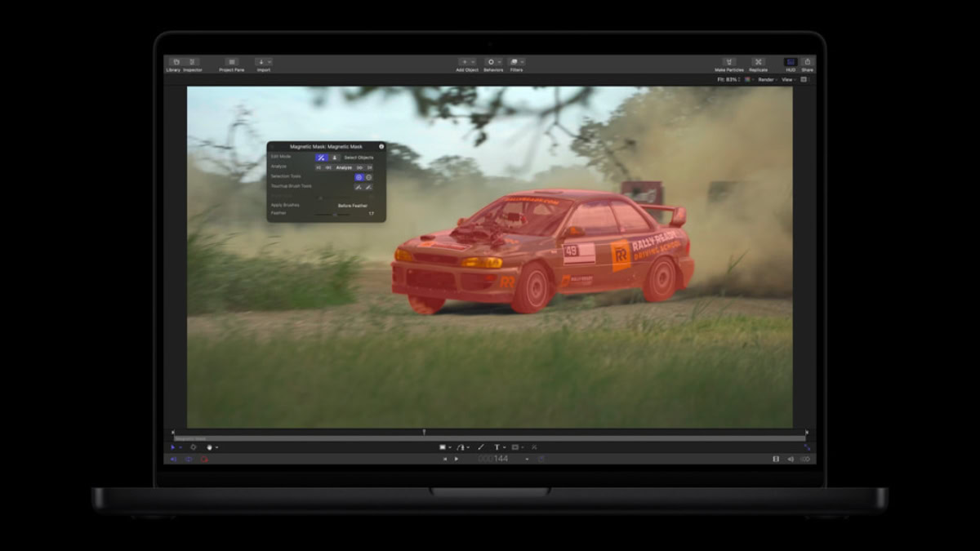980x551 pixels.
Task: Open the Inspector panel
Action: coord(191,62)
